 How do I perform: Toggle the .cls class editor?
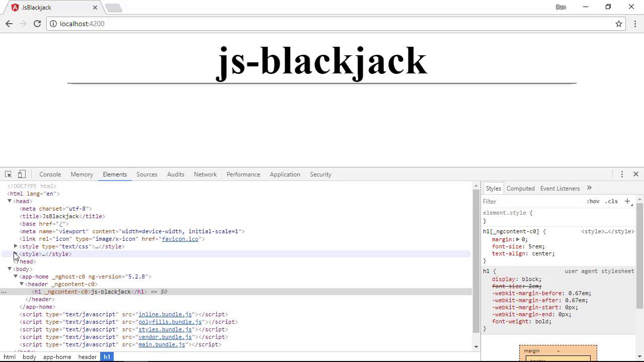[611, 201]
